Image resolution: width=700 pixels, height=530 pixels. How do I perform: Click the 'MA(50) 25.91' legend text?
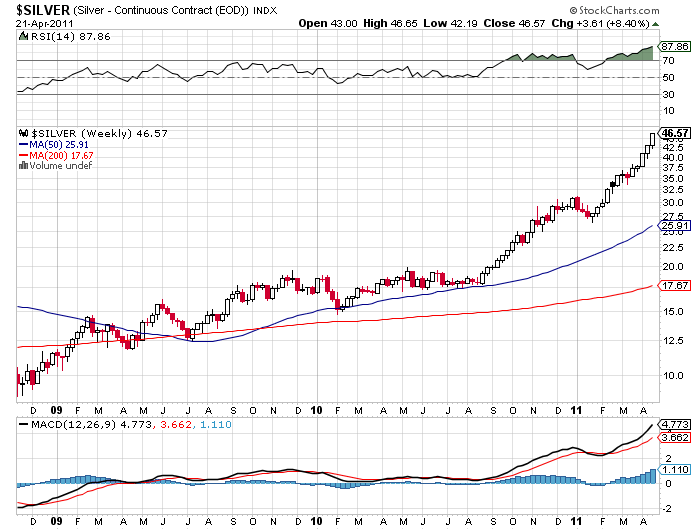59,144
